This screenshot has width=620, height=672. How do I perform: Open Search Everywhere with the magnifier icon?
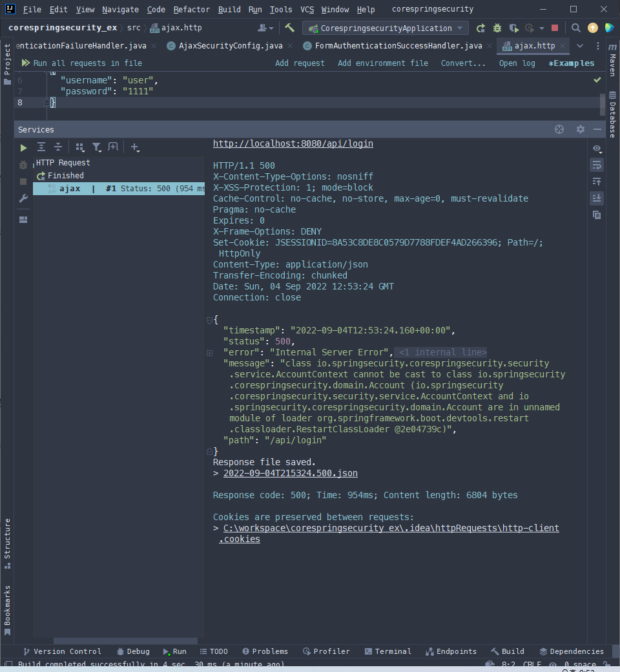[575, 28]
